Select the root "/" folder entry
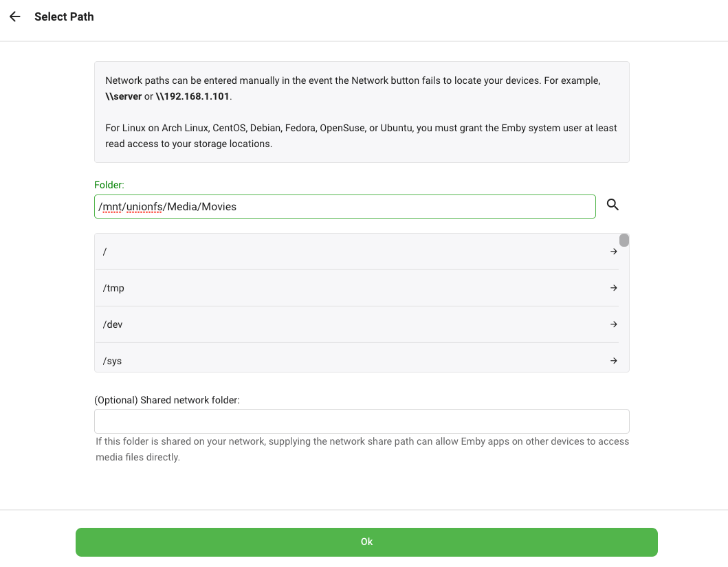This screenshot has height=567, width=728. point(344,252)
